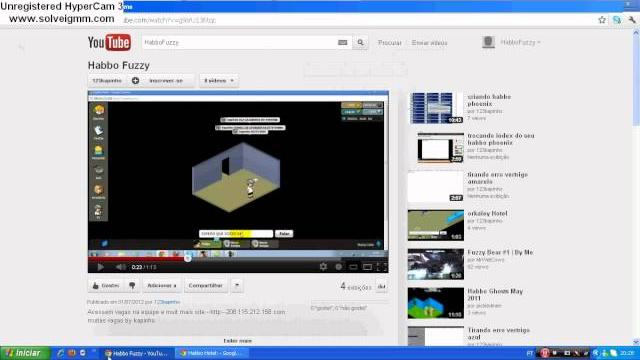Open the Windows Iniciar start button
Image resolution: width=640 pixels, height=360 pixels.
25,353
